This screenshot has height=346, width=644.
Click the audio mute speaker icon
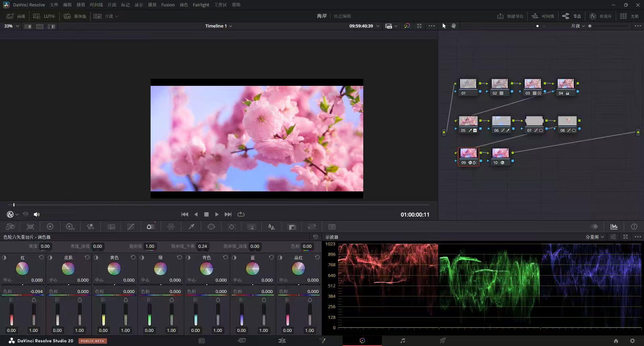coord(37,215)
